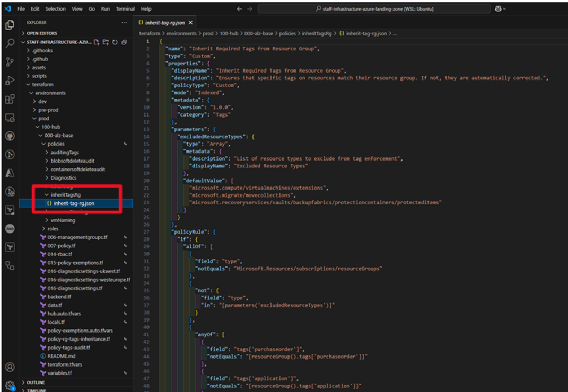Image resolution: width=568 pixels, height=392 pixels.
Task: Close the inherit-tag-rg.json editor tab
Action: (190, 22)
